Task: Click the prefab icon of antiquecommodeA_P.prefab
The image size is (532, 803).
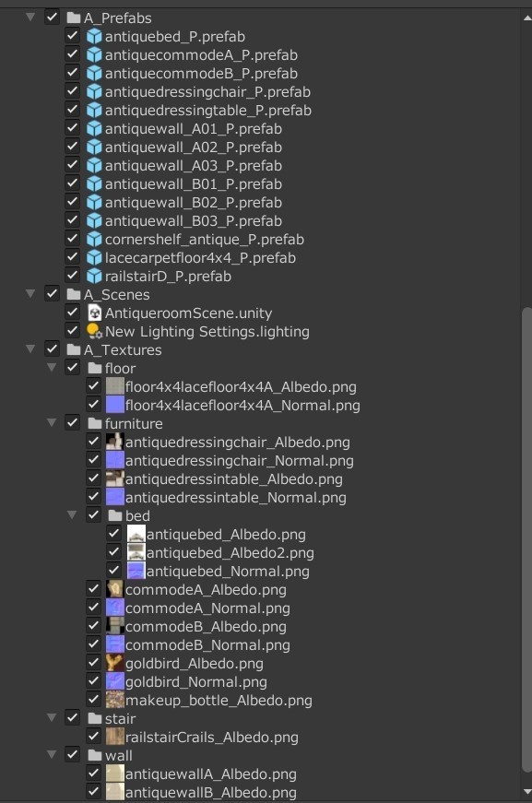Action: tap(94, 54)
